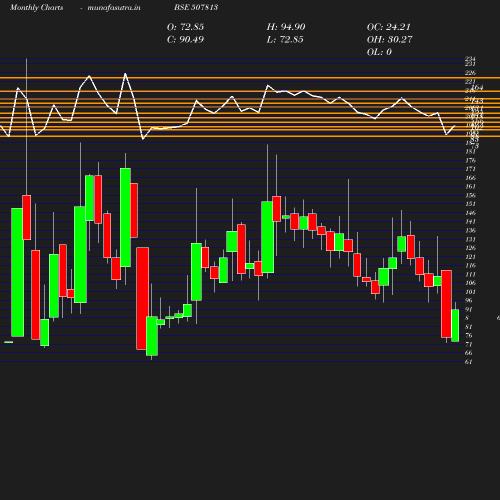Select the 'BSE 507813' ticker label
This screenshot has height=500, width=500.
tap(196, 7)
